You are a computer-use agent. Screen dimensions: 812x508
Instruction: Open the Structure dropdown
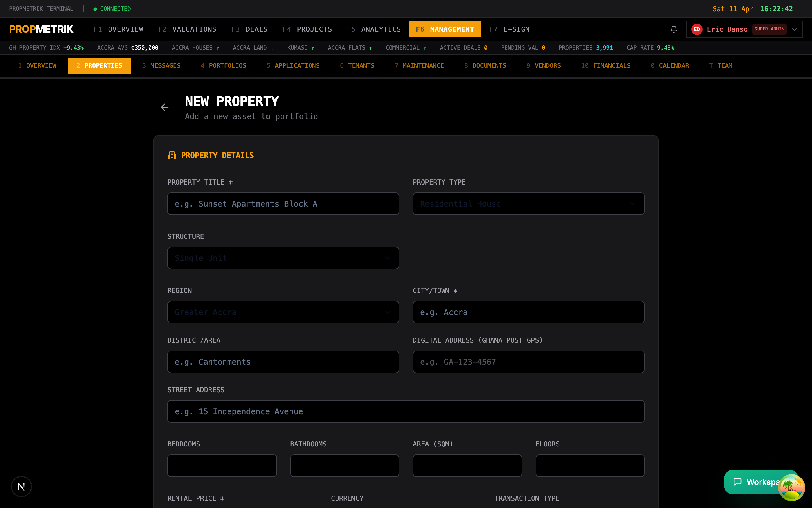pyautogui.click(x=283, y=258)
